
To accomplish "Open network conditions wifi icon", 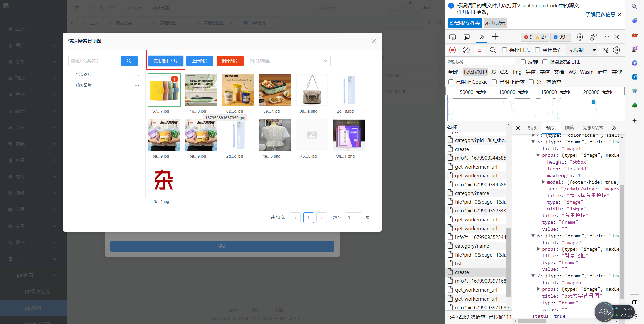I will click(x=605, y=50).
